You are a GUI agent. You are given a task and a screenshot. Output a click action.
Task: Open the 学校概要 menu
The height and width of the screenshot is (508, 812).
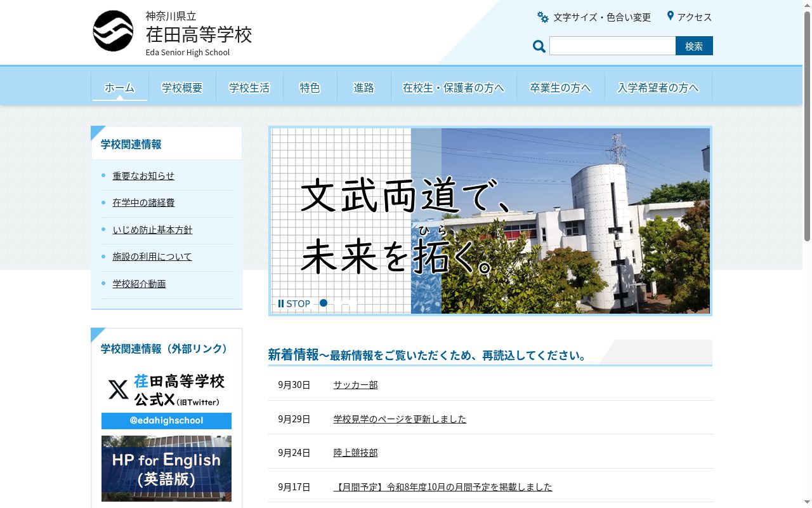pyautogui.click(x=182, y=87)
